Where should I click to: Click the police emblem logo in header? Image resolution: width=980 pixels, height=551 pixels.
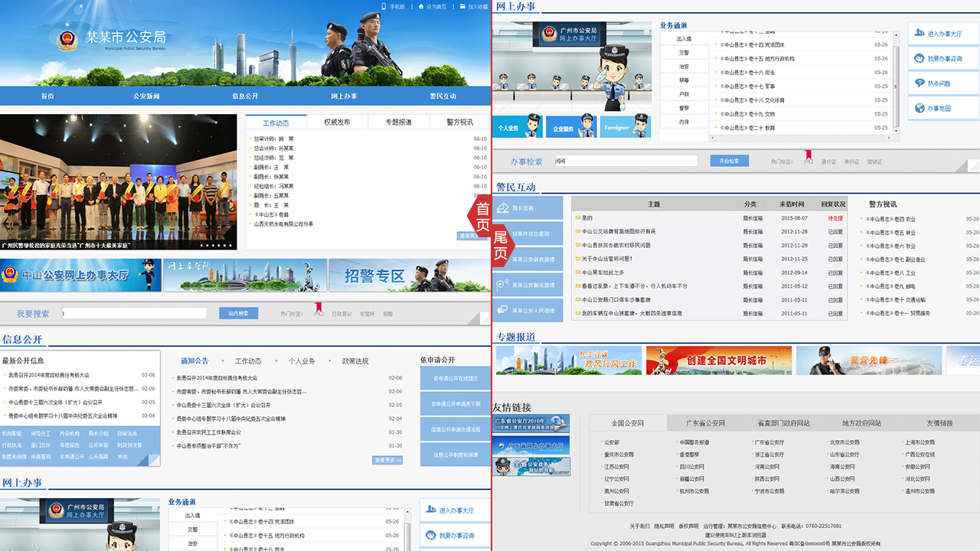[67, 40]
